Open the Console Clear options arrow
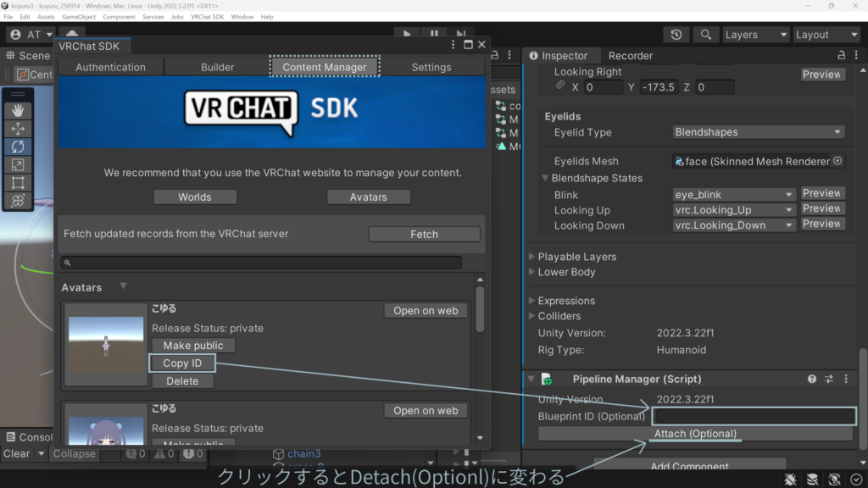This screenshot has width=868, height=488. click(x=41, y=454)
